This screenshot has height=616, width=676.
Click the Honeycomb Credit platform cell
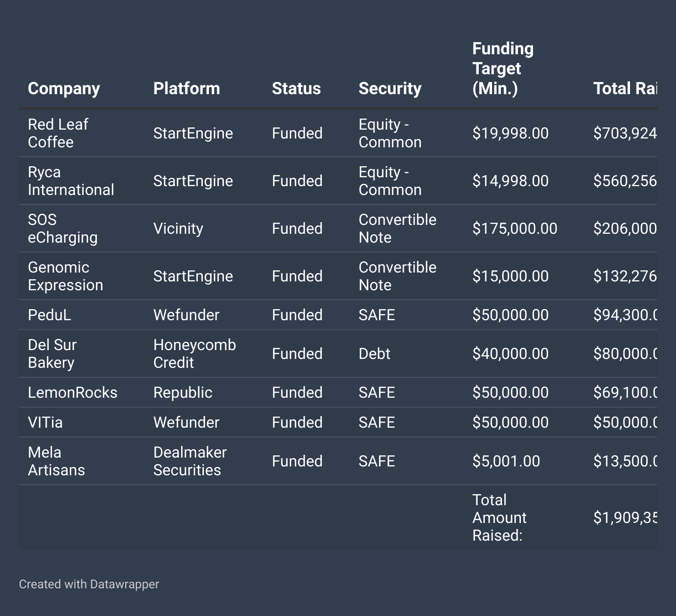(194, 354)
